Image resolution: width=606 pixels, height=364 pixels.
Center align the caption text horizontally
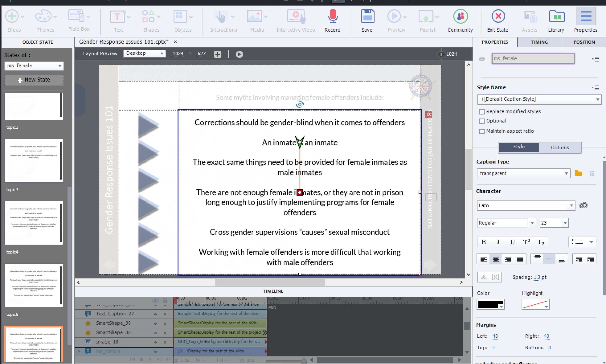click(x=495, y=259)
